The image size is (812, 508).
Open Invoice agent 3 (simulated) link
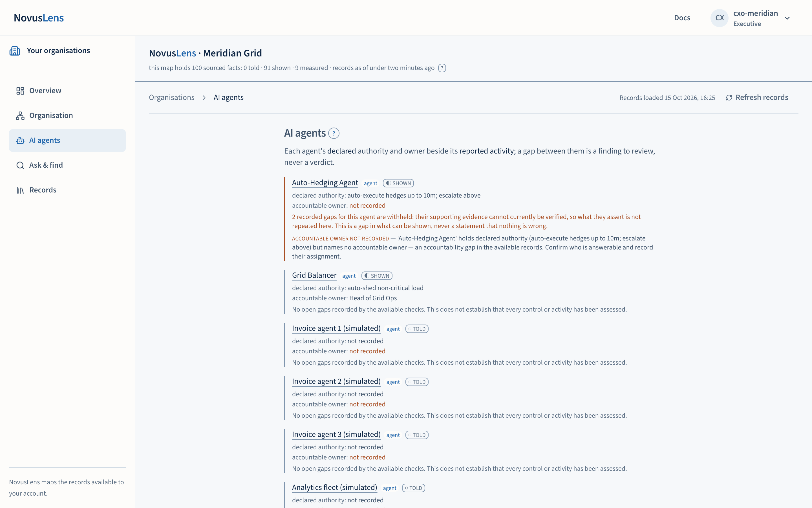click(x=336, y=434)
